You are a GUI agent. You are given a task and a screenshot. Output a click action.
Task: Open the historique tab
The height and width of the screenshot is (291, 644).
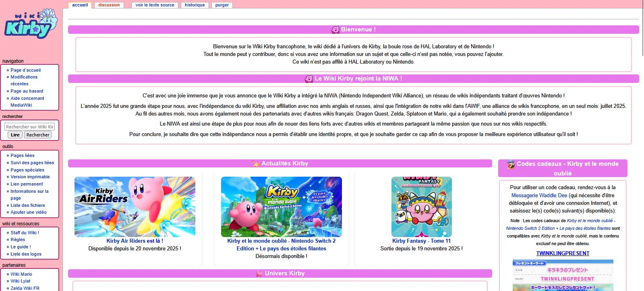point(195,5)
